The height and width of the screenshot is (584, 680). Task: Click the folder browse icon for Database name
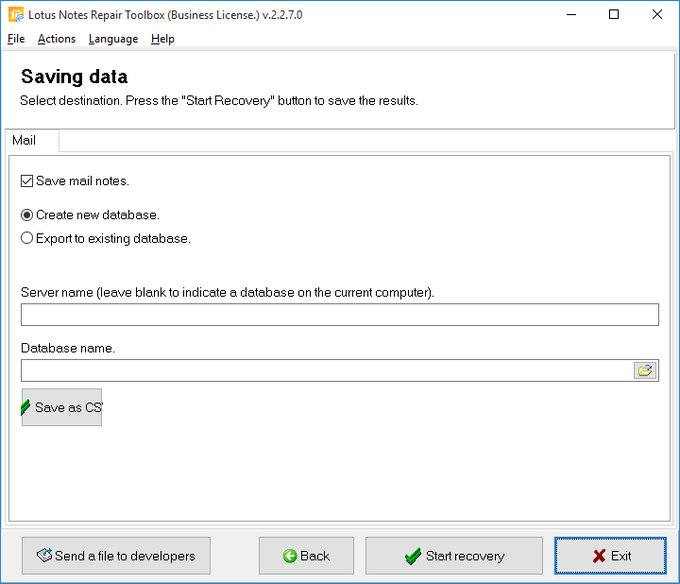pyautogui.click(x=645, y=370)
